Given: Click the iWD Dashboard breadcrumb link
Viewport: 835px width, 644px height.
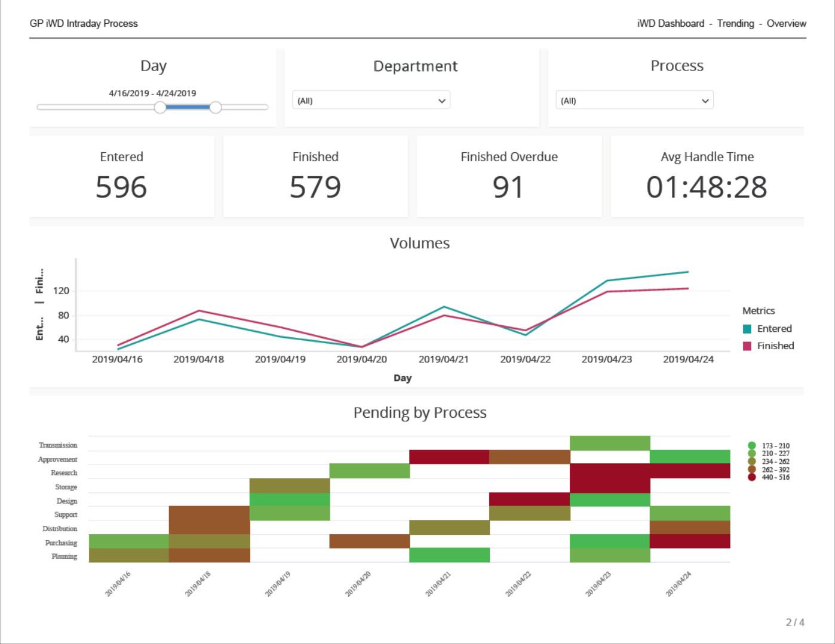Looking at the screenshot, I should coord(670,23).
